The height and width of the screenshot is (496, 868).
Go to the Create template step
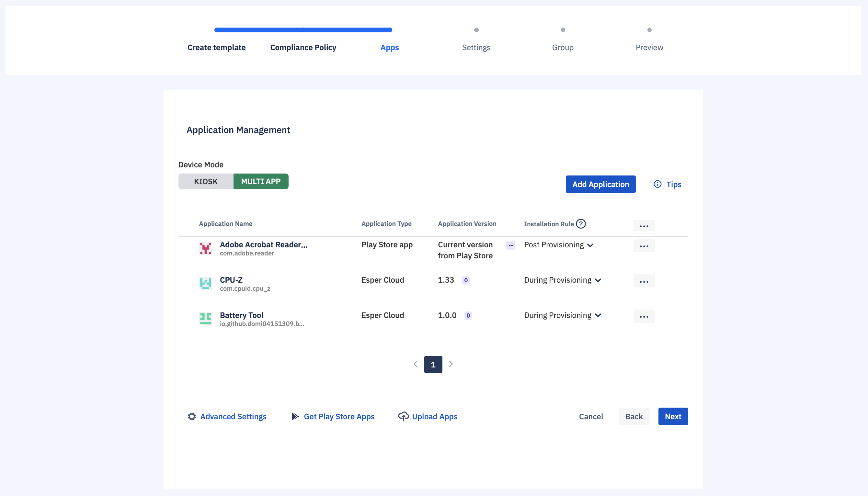tap(216, 47)
